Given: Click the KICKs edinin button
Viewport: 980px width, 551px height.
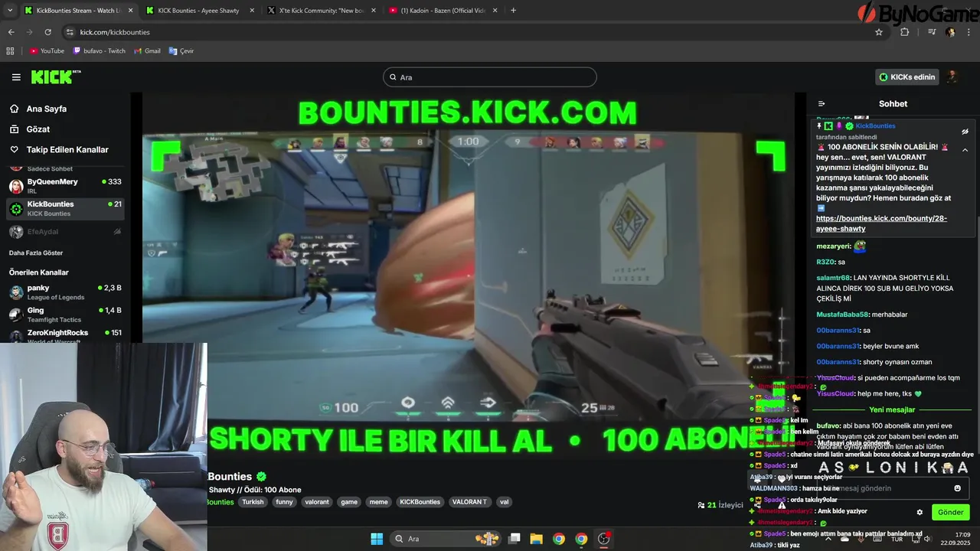Looking at the screenshot, I should pos(907,77).
